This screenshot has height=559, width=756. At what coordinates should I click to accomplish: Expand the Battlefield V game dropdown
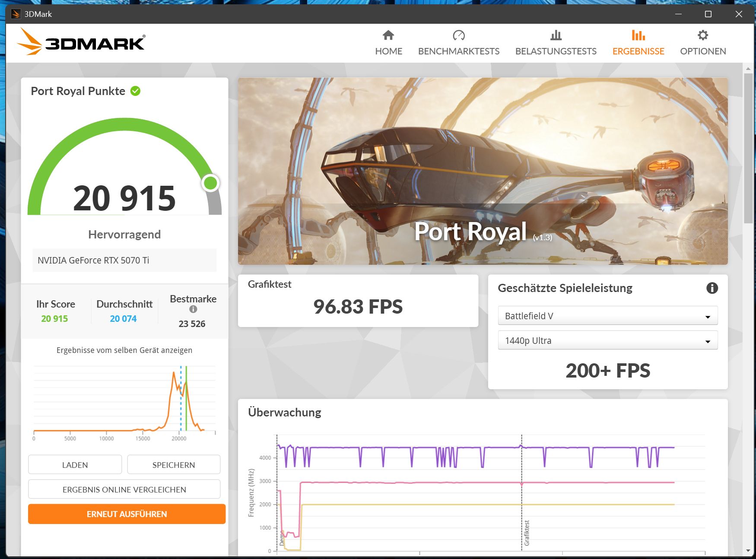[607, 316]
